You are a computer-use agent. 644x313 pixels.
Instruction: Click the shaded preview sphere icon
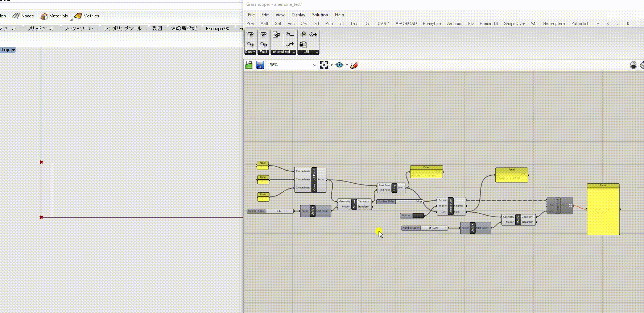(633, 65)
